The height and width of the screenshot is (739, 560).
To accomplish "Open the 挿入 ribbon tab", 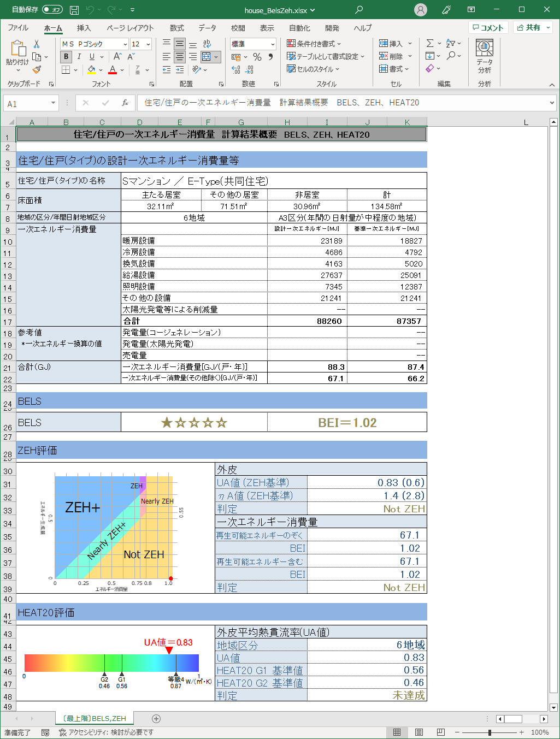I will coord(84,28).
